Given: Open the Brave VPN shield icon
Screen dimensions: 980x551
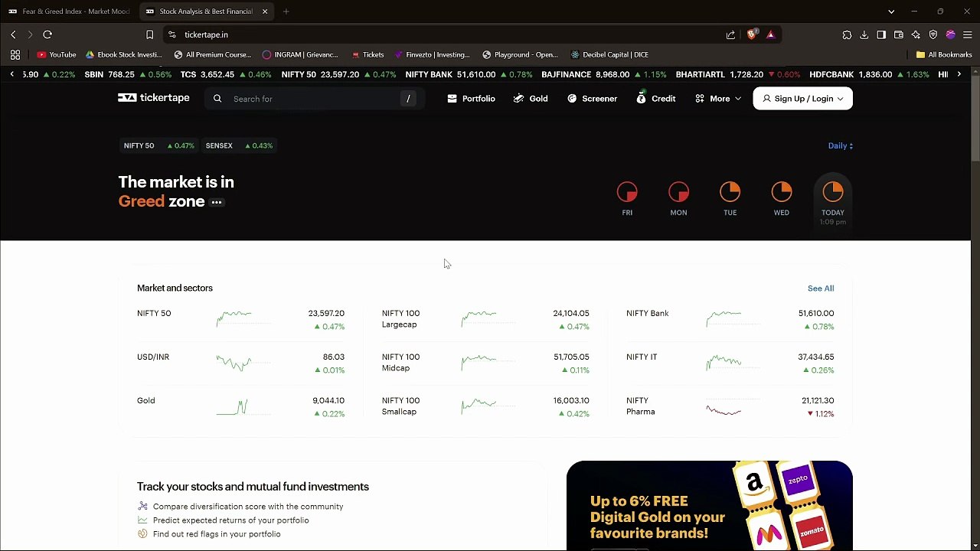Looking at the screenshot, I should (933, 34).
